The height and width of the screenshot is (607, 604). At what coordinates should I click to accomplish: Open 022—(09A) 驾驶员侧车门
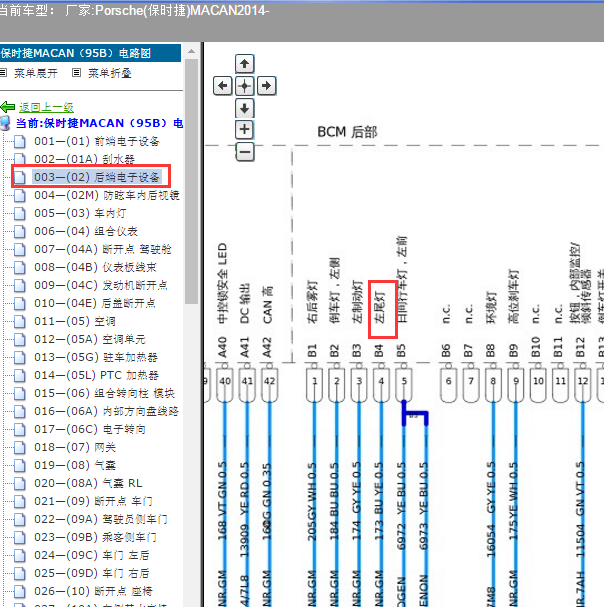[101, 519]
